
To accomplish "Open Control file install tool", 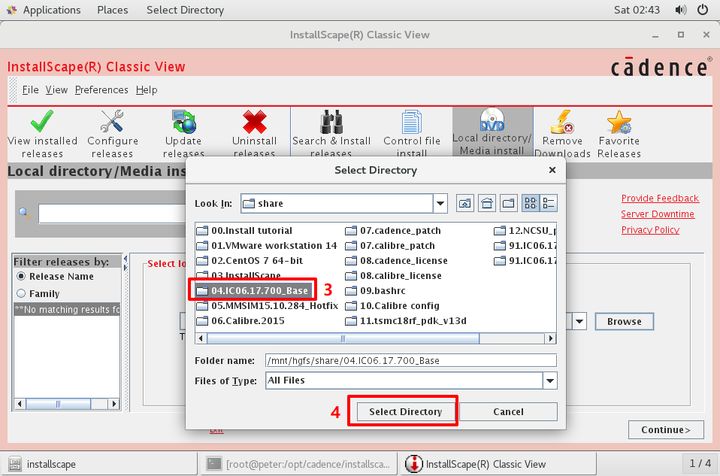I will (x=411, y=134).
